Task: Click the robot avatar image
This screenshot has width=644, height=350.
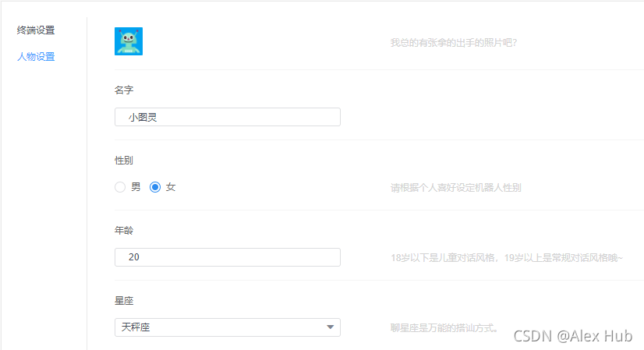Action: pyautogui.click(x=129, y=41)
